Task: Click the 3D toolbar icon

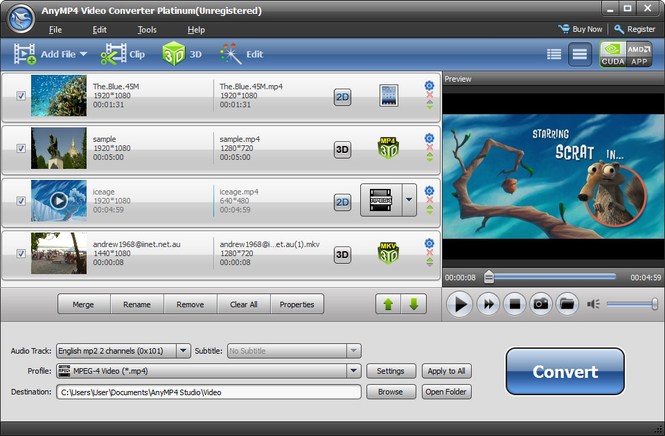Action: [x=183, y=54]
